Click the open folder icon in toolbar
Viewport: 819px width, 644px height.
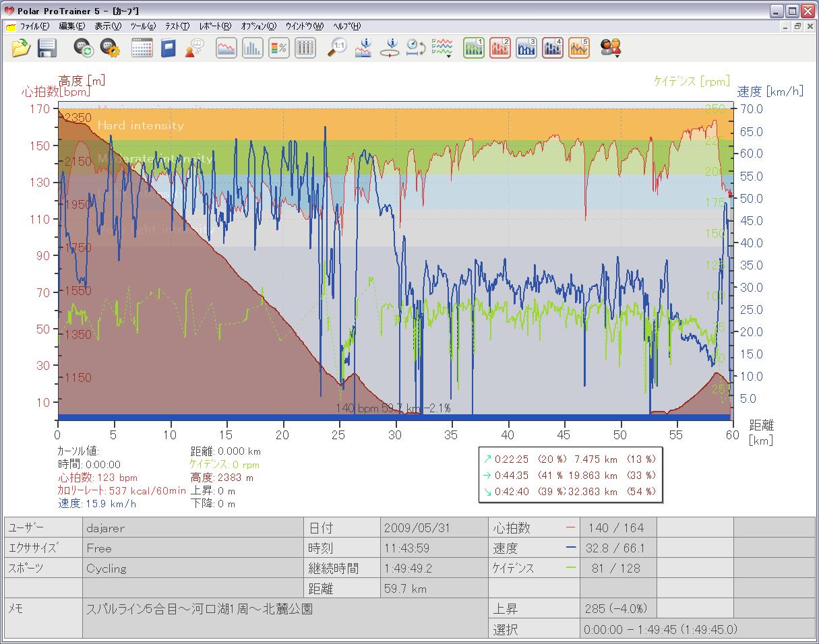click(x=22, y=48)
